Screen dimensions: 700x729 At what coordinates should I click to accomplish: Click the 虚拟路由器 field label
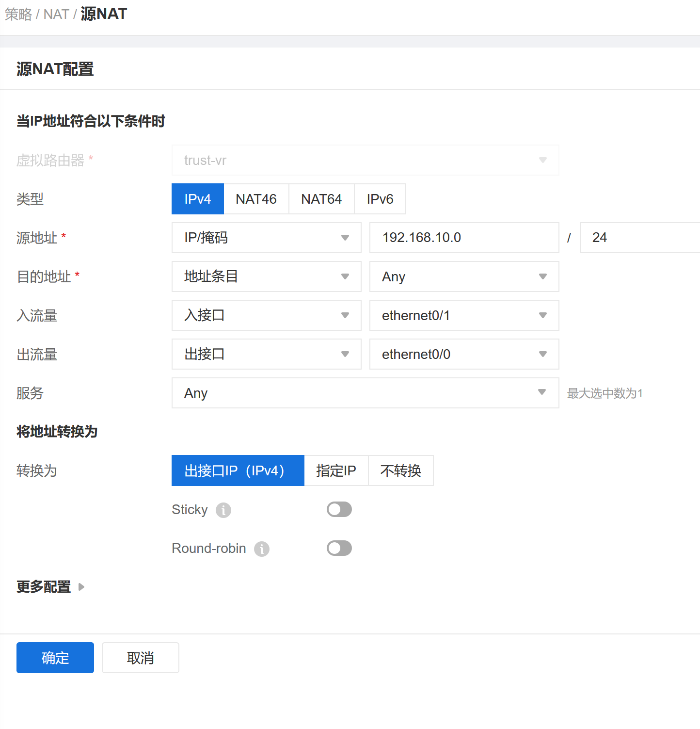click(50, 160)
